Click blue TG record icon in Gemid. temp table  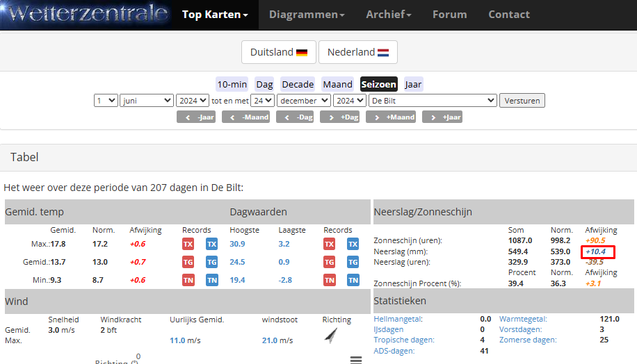coord(211,262)
